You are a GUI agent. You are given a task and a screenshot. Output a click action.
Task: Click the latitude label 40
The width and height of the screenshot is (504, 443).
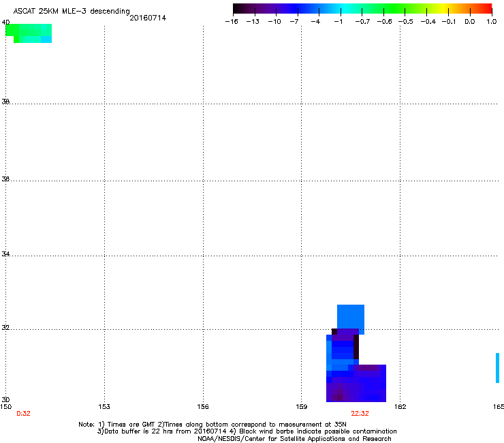5,22
